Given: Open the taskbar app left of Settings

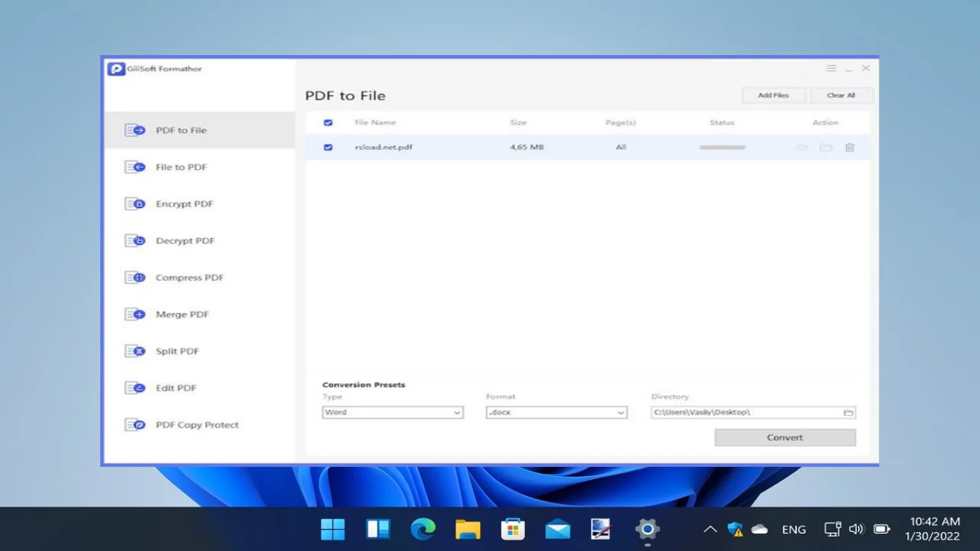Looking at the screenshot, I should coord(602,529).
